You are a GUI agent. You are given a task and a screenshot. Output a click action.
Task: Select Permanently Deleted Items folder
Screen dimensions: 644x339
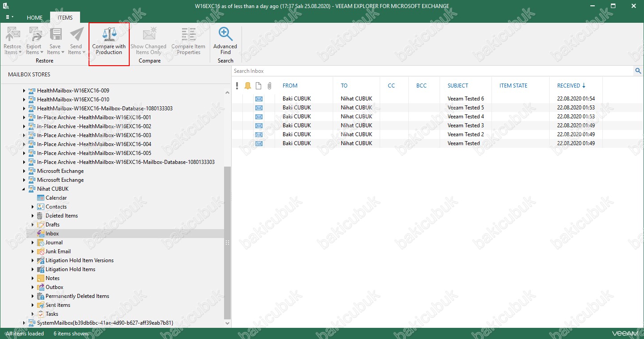pyautogui.click(x=77, y=296)
